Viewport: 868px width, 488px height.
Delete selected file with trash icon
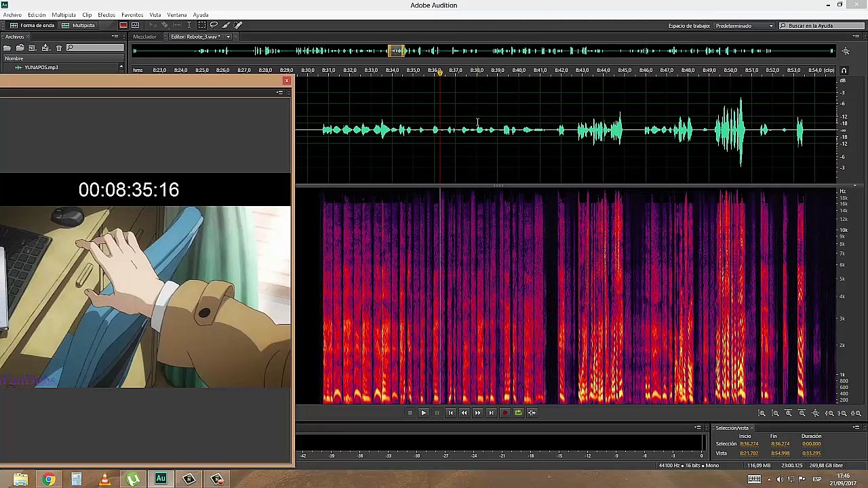pos(59,47)
